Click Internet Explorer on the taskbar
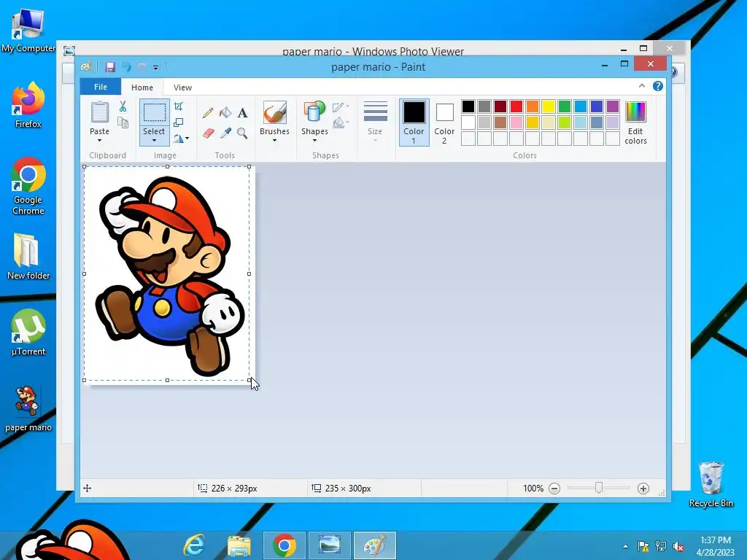This screenshot has width=747, height=560. tap(194, 545)
